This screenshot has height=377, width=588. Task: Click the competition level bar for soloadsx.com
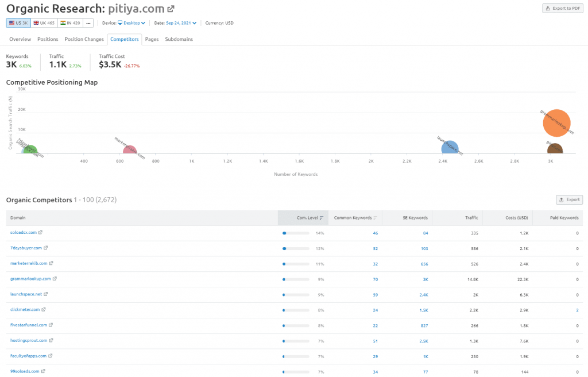pyautogui.click(x=296, y=233)
